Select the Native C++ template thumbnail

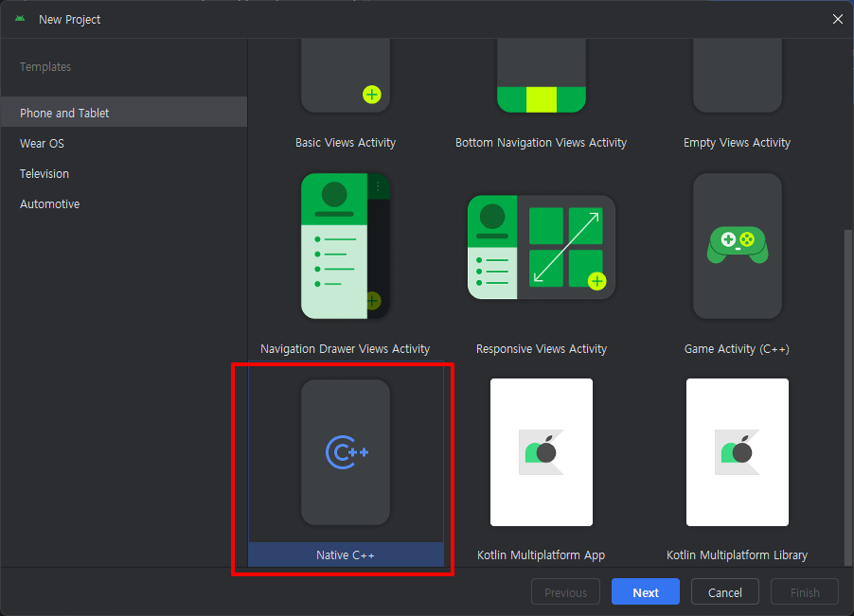pyautogui.click(x=346, y=452)
